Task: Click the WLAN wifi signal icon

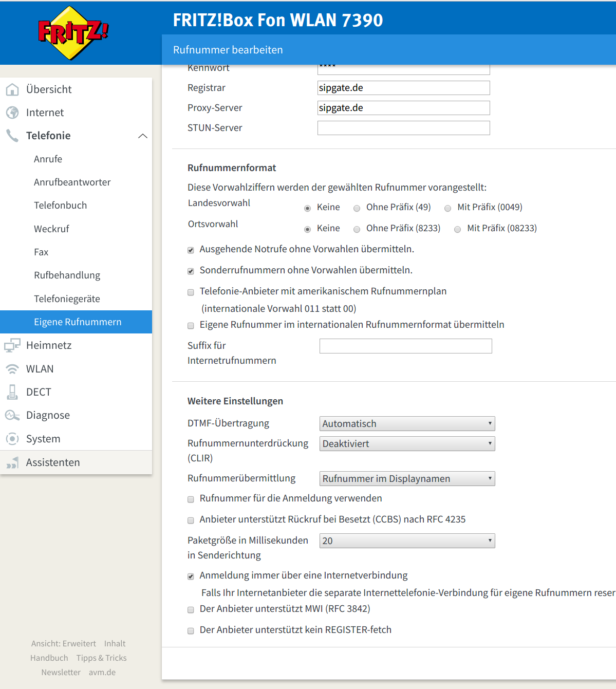Action: tap(12, 369)
